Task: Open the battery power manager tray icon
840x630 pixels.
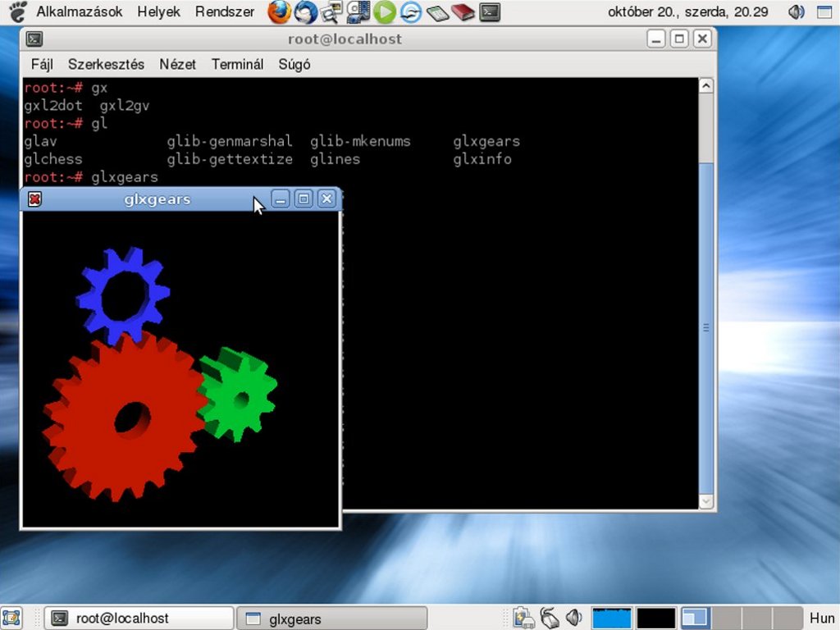Action: pyautogui.click(x=523, y=618)
